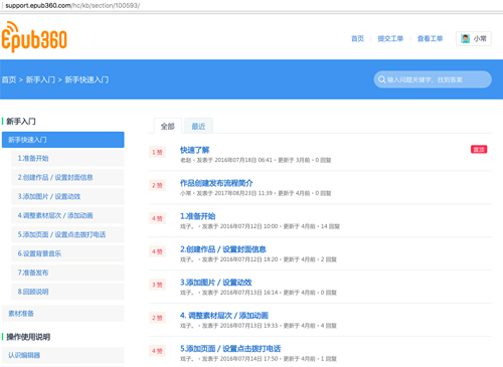The height and width of the screenshot is (367, 503).
Task: Open sidebar item 8.回顾说明
Action: (68, 292)
